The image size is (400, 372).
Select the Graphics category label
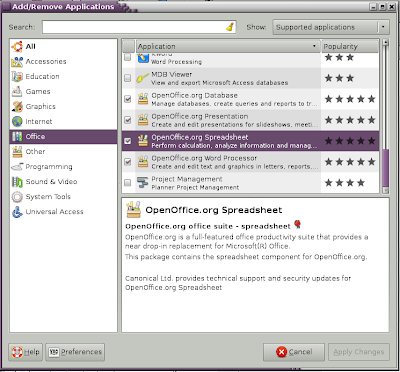tap(41, 107)
